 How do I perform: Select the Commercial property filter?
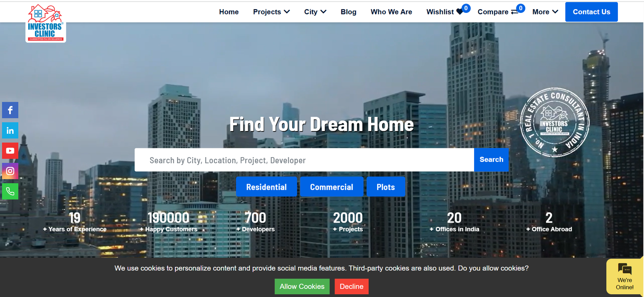pos(331,187)
